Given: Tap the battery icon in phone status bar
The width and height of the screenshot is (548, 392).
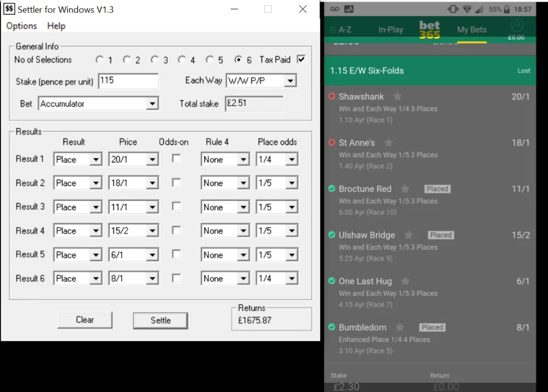Looking at the screenshot, I should (506, 9).
